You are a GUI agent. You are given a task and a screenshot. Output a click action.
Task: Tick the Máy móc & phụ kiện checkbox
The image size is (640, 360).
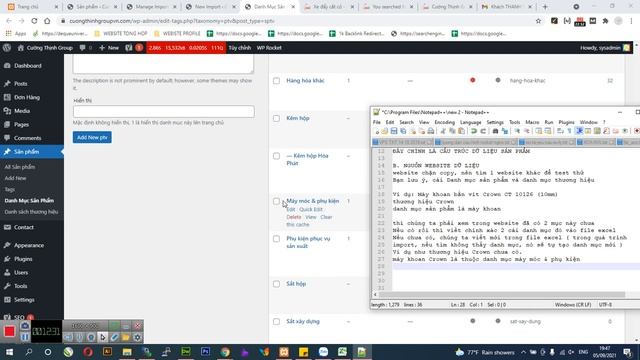[x=276, y=201]
